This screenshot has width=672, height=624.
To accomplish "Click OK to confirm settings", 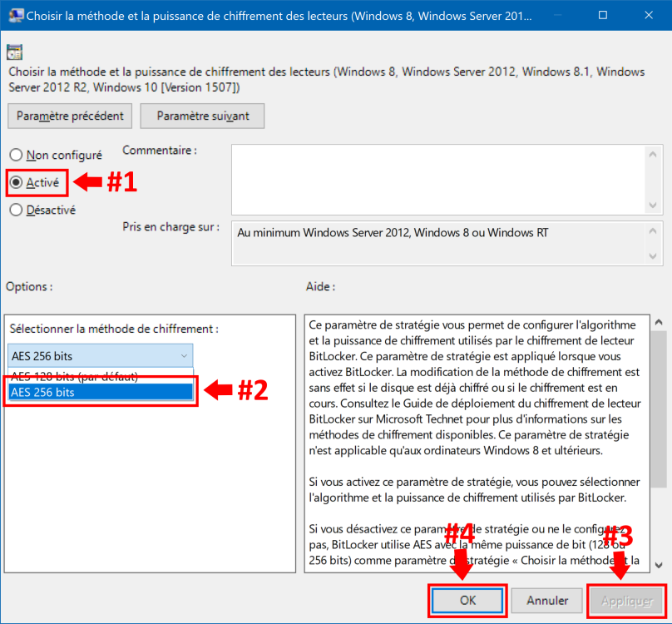I will (467, 600).
